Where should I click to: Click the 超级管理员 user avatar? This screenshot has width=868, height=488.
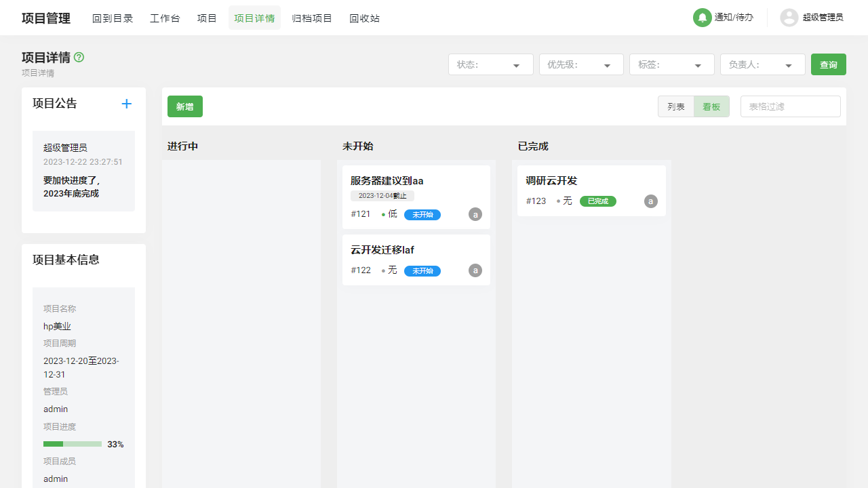coord(789,18)
